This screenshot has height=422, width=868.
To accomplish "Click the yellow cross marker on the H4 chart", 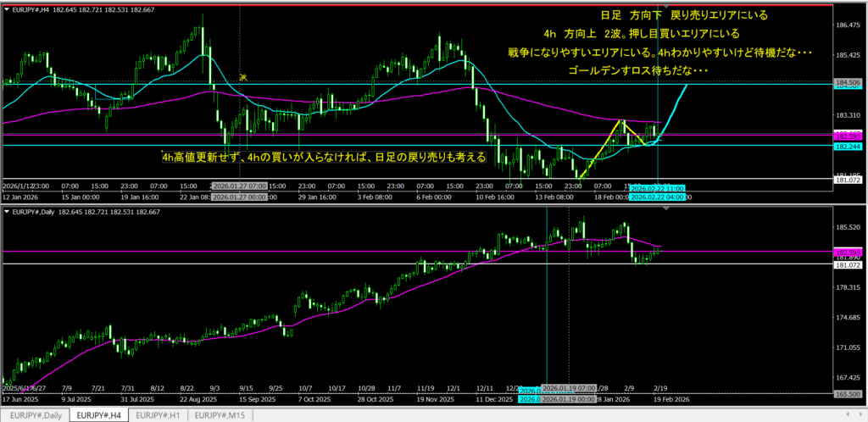I will pyautogui.click(x=242, y=77).
